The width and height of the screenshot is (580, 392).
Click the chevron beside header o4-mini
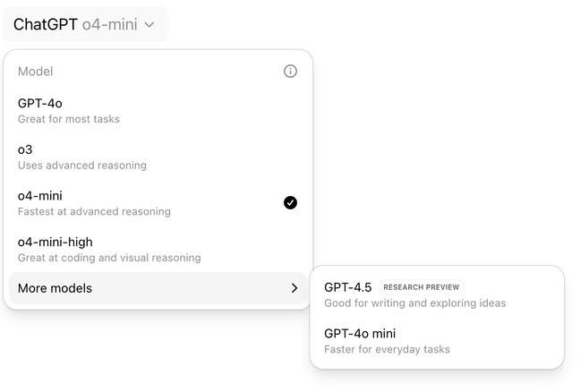pos(149,25)
